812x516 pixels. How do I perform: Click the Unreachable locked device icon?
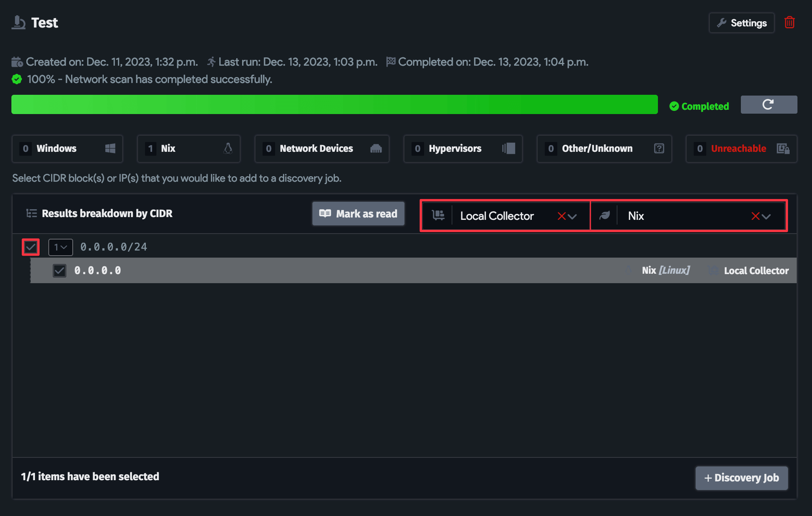pos(783,148)
